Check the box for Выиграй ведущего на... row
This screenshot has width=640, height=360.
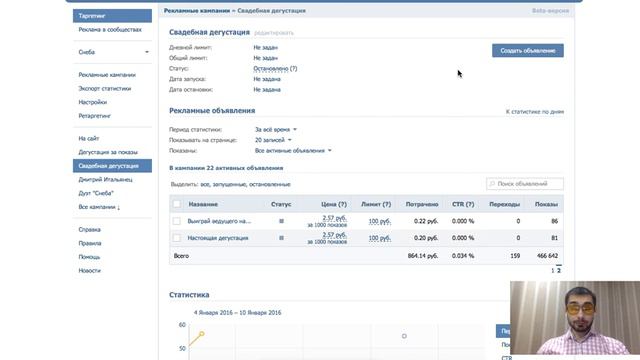click(177, 221)
